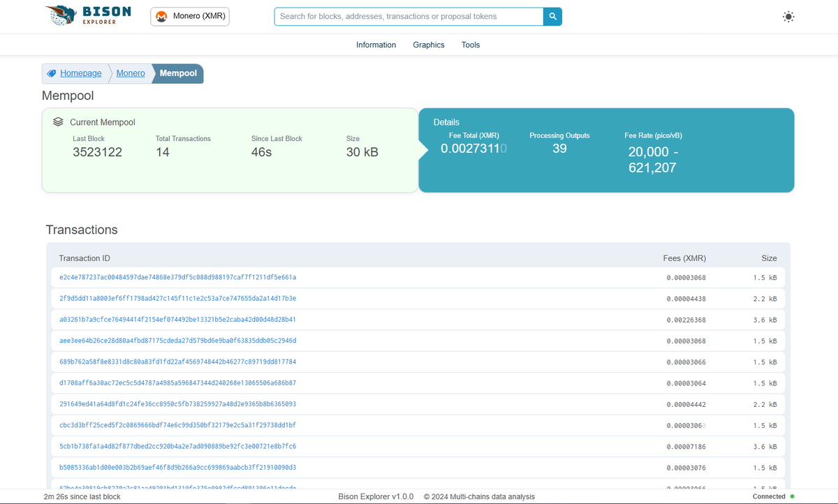
Task: Open transaction 689b762a58f8e833...
Action: 178,362
